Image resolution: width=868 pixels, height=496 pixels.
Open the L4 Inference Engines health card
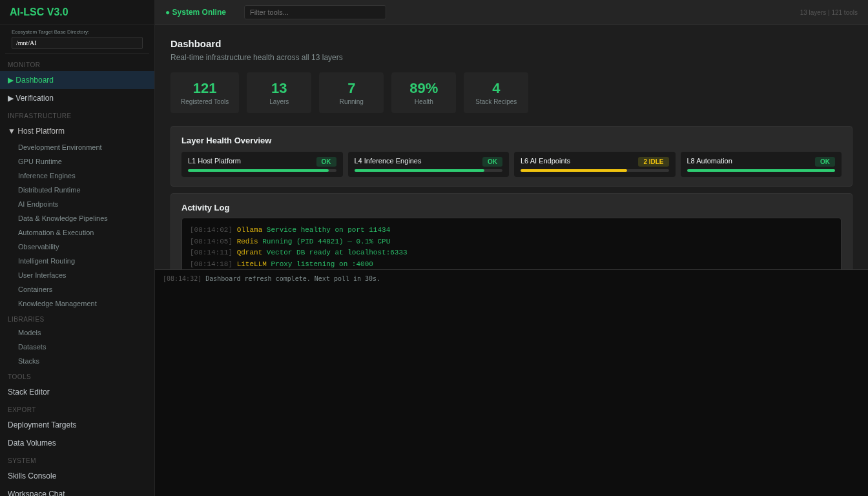428,165
